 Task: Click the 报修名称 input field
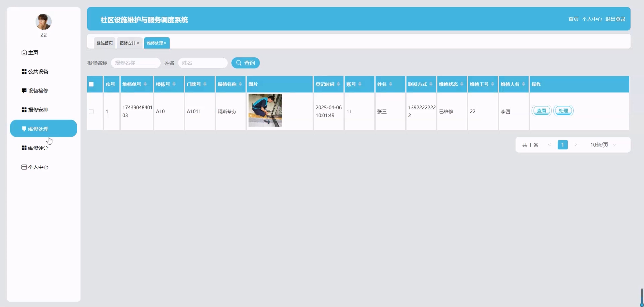pyautogui.click(x=135, y=63)
